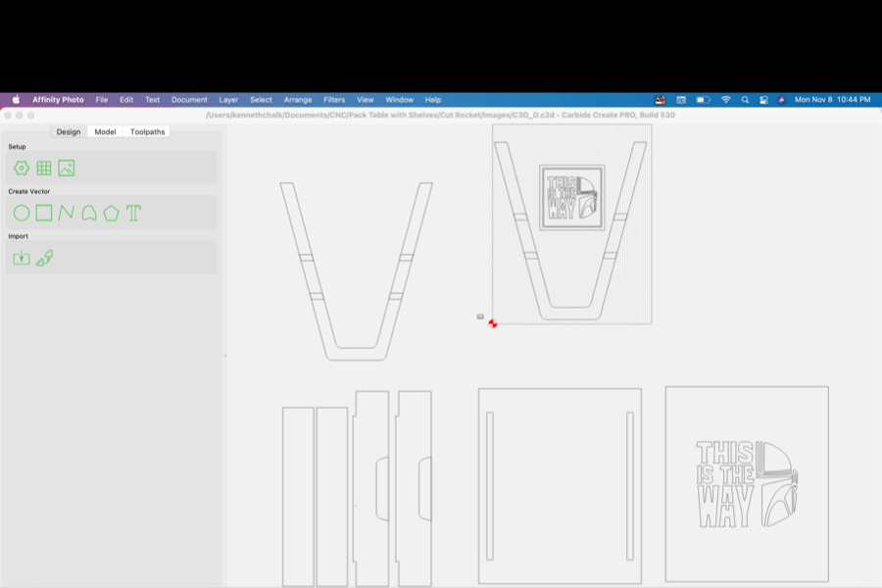Choose the Polyline drawing tool
Screen dimensions: 882x588
pos(67,214)
